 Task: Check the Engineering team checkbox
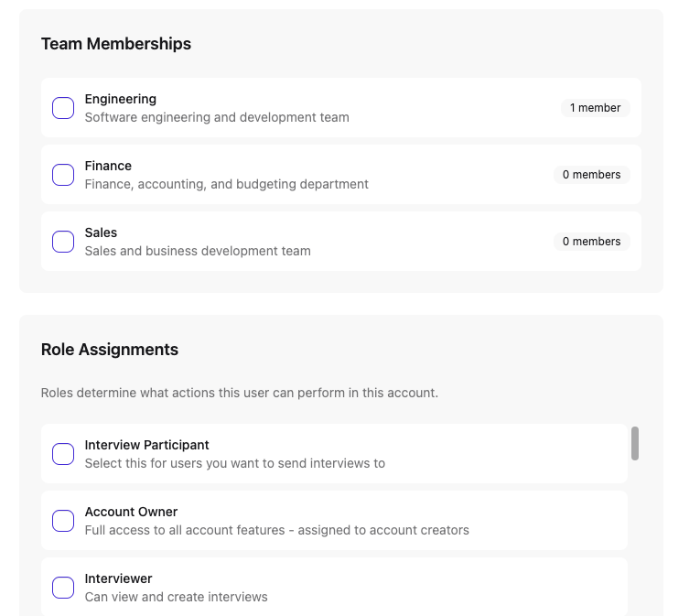[x=63, y=108]
